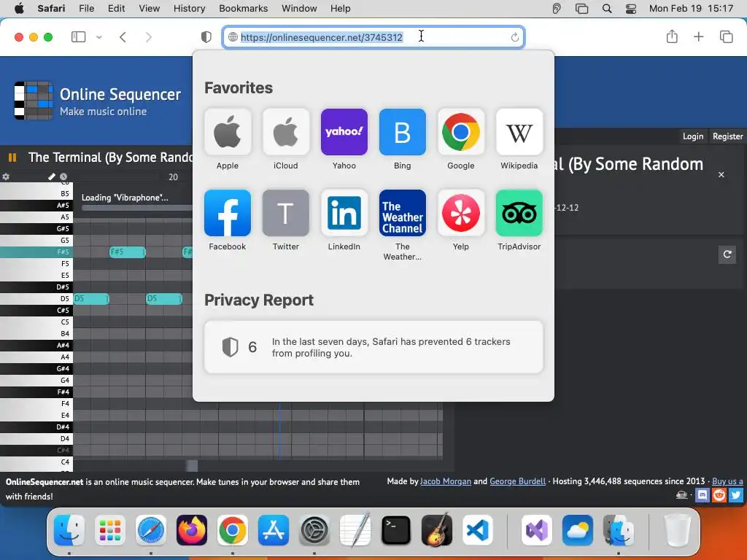
Task: Show the tab overview
Action: coord(726,36)
